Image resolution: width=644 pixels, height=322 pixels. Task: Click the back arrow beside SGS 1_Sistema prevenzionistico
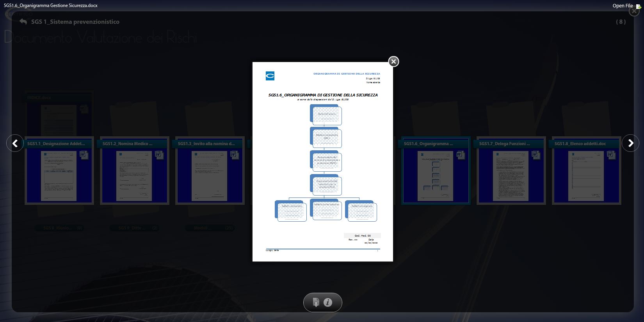23,22
